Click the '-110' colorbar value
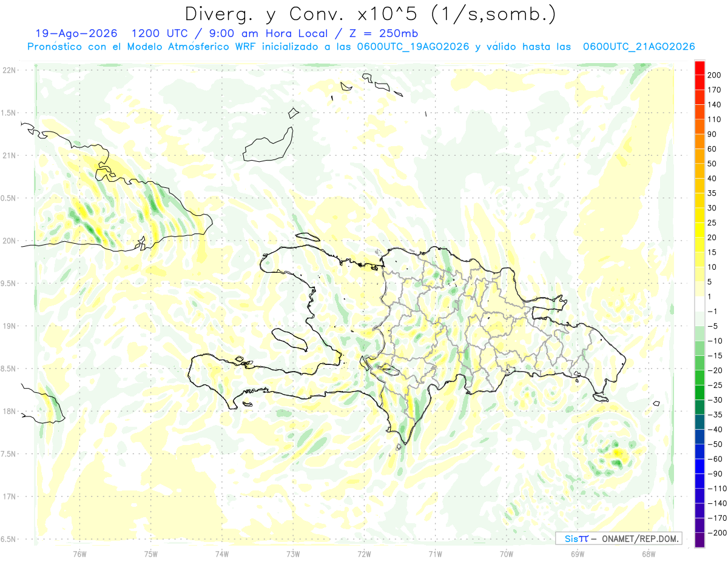The height and width of the screenshot is (562, 728). [716, 489]
